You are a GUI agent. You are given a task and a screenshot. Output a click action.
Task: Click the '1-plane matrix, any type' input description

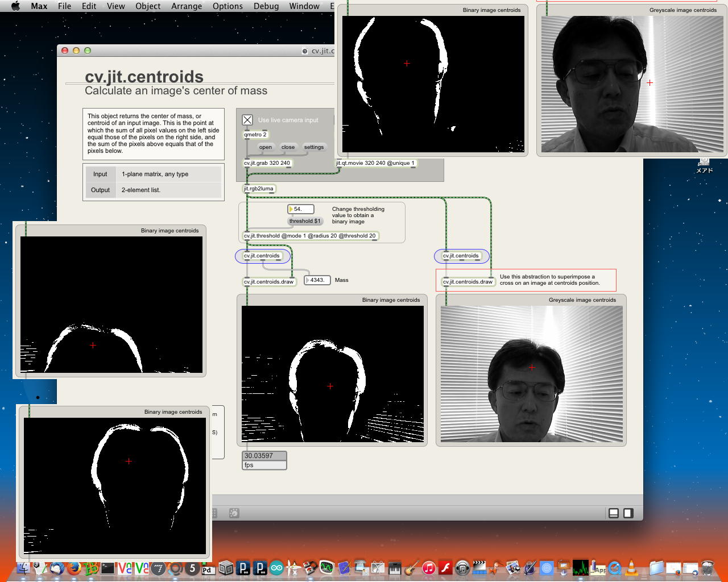(x=155, y=174)
